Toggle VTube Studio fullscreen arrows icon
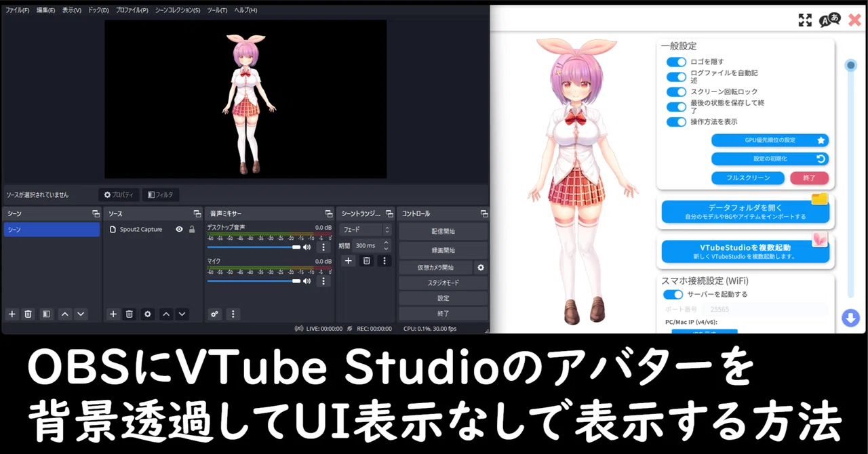868x454 pixels. pyautogui.click(x=805, y=20)
